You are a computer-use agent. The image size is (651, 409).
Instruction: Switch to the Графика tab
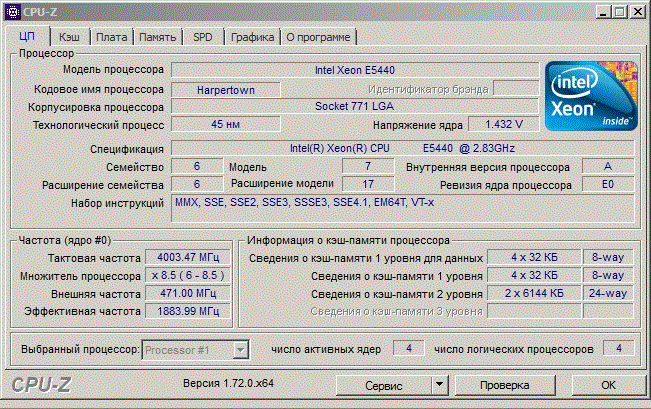point(252,37)
